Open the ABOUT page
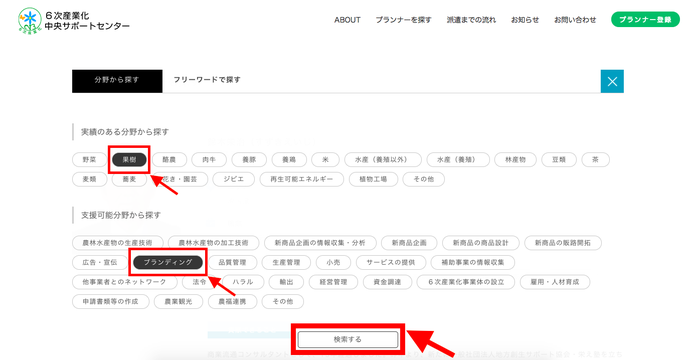696x360 pixels. pyautogui.click(x=347, y=20)
